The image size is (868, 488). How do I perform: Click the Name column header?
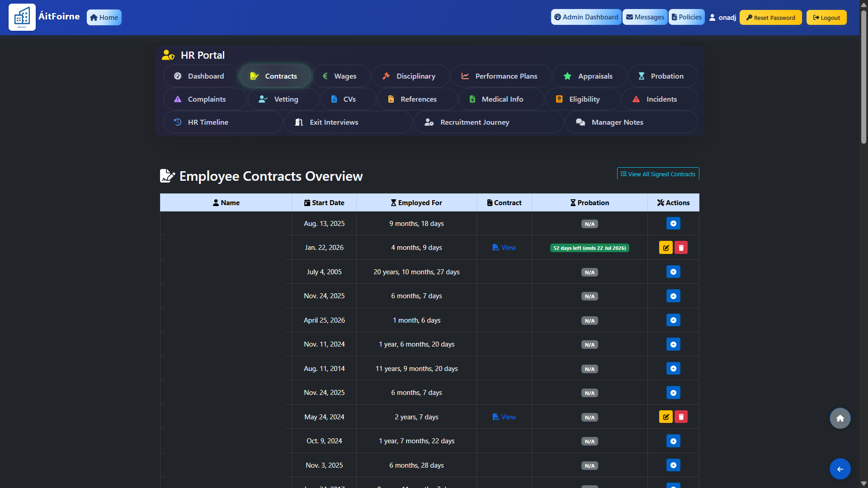226,202
